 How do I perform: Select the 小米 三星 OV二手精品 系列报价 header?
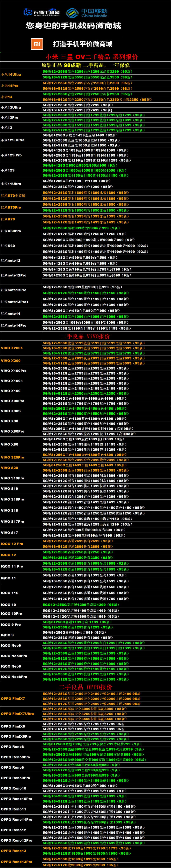pos(92,57)
